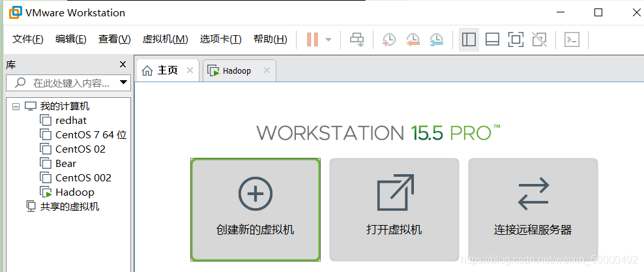Click the home icon on 主页 tab
The height and width of the screenshot is (272, 644).
[147, 70]
